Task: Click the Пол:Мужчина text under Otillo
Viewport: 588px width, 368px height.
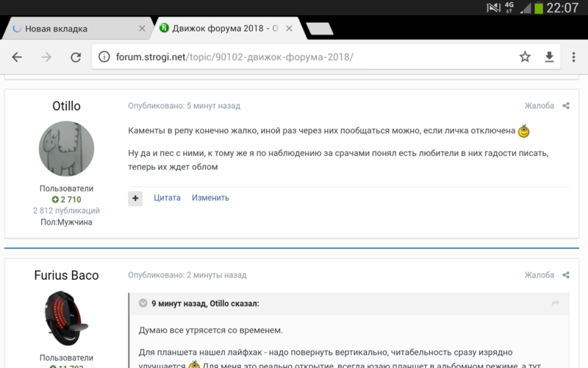Action: point(66,222)
